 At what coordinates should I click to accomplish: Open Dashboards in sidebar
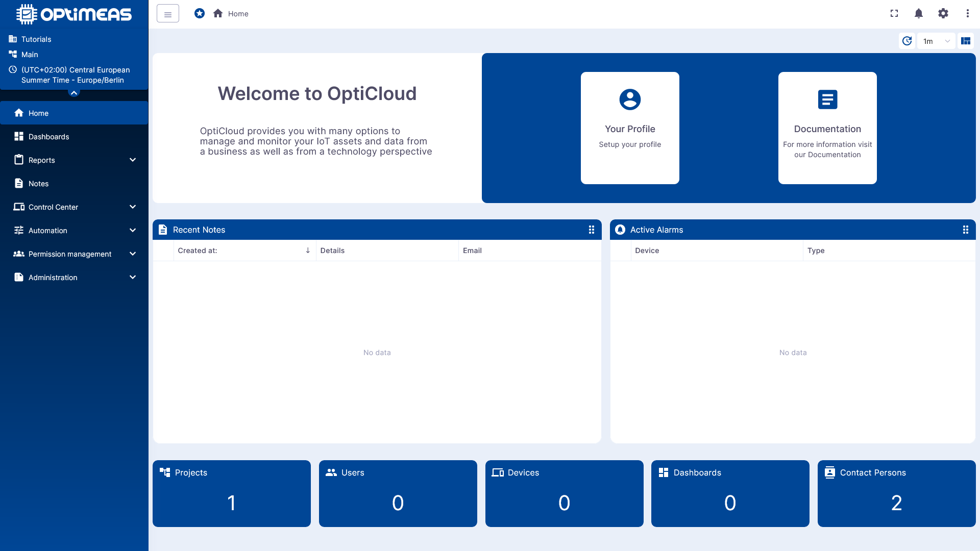(74, 136)
